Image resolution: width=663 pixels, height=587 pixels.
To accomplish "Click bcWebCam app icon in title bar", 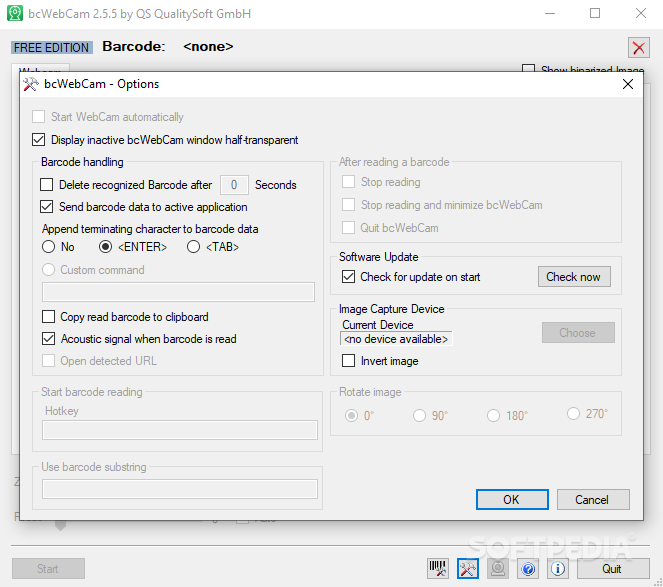I will 15,14.
